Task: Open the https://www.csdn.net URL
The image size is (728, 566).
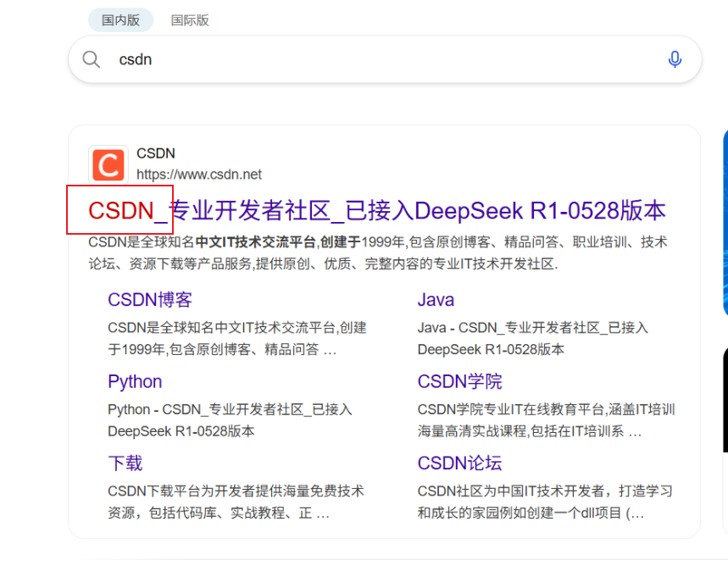Action: 198,175
